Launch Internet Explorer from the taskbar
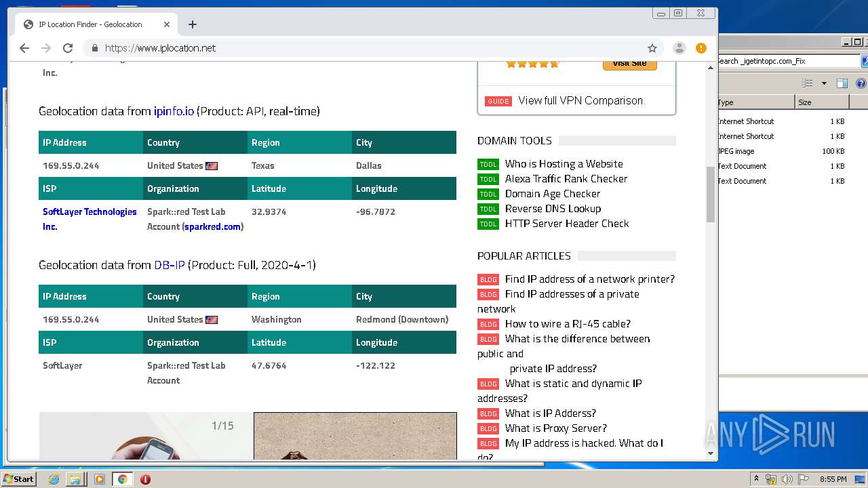The height and width of the screenshot is (488, 868). [54, 479]
